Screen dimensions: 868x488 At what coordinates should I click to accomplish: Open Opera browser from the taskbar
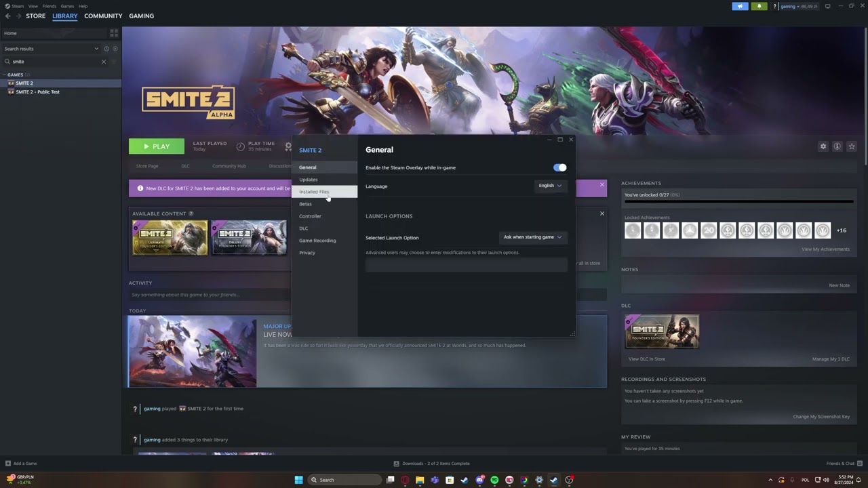tap(405, 480)
